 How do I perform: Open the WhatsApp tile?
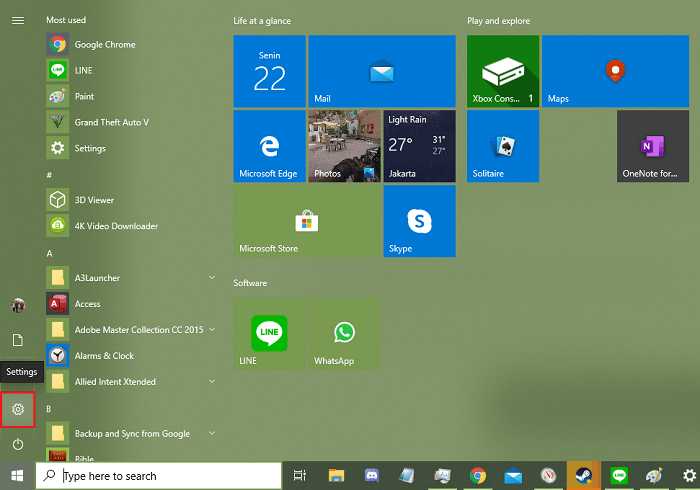pos(345,334)
